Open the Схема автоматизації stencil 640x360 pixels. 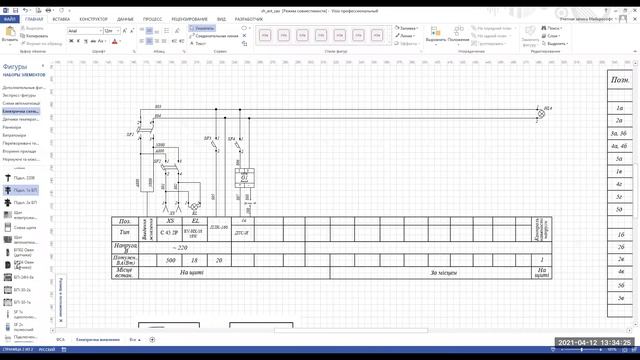point(21,103)
